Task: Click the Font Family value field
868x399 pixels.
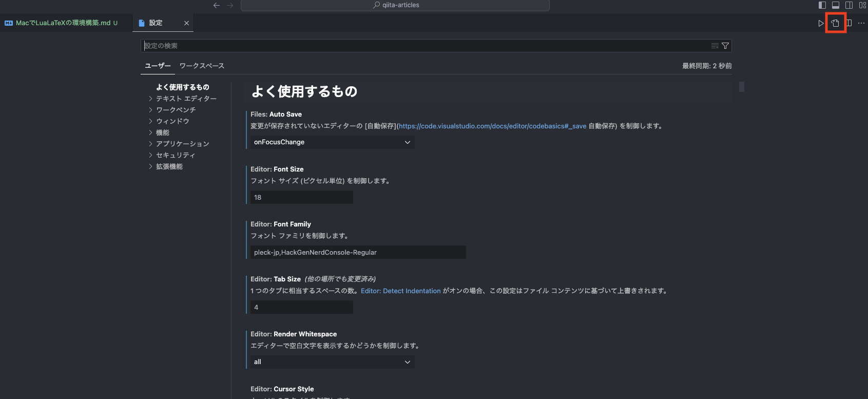Action: coord(358,252)
